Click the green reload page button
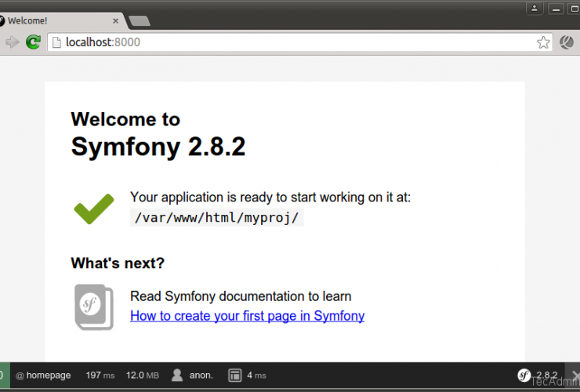 33,42
